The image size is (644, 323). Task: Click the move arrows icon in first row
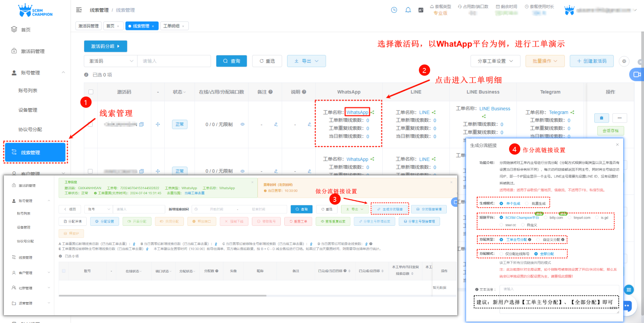coord(158,124)
